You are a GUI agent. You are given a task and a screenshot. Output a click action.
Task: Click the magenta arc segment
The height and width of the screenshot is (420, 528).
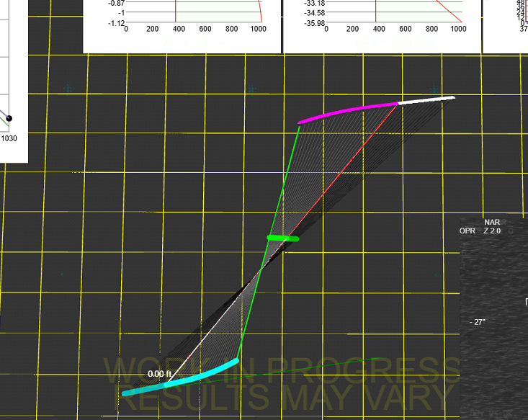(x=347, y=112)
